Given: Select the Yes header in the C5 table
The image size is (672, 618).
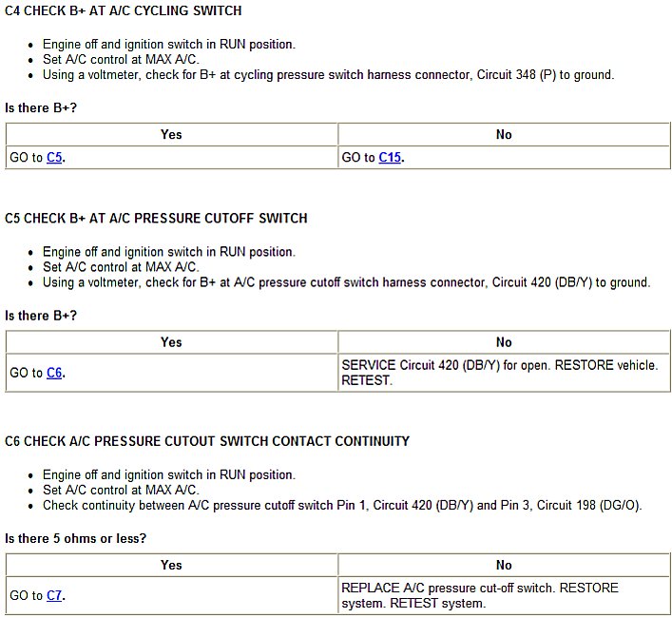Looking at the screenshot, I should pos(171,342).
